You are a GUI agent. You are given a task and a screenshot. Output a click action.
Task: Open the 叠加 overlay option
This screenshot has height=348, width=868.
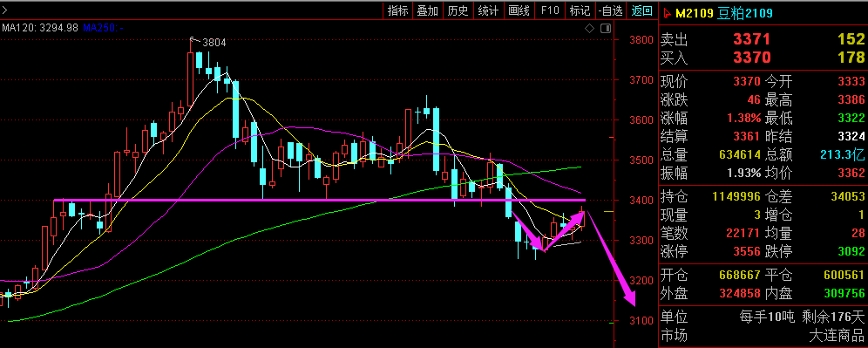click(427, 10)
